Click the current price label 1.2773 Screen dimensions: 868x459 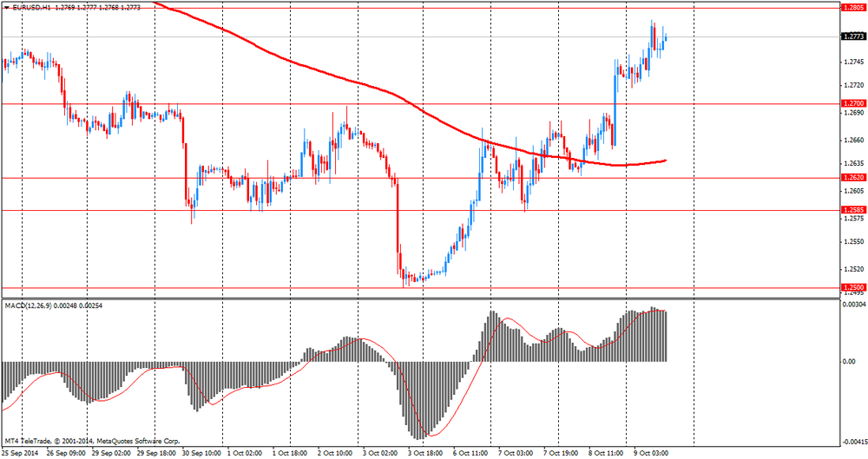(852, 36)
